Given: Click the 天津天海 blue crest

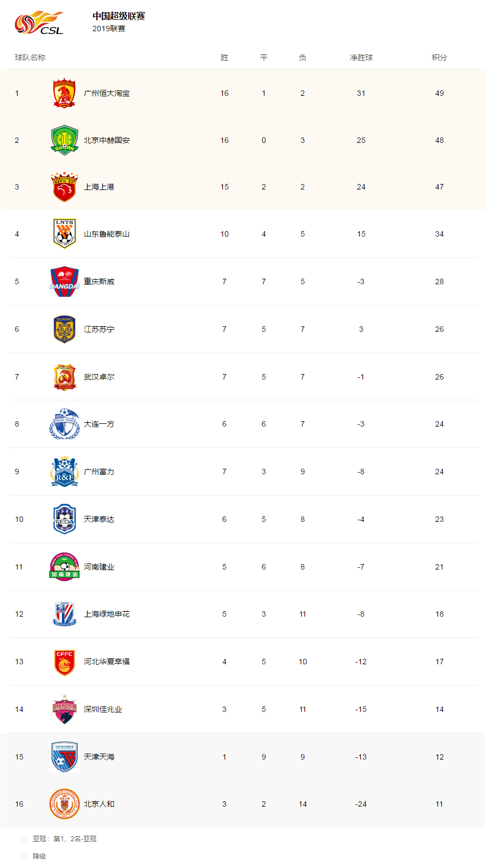Looking at the screenshot, I should coord(65,757).
